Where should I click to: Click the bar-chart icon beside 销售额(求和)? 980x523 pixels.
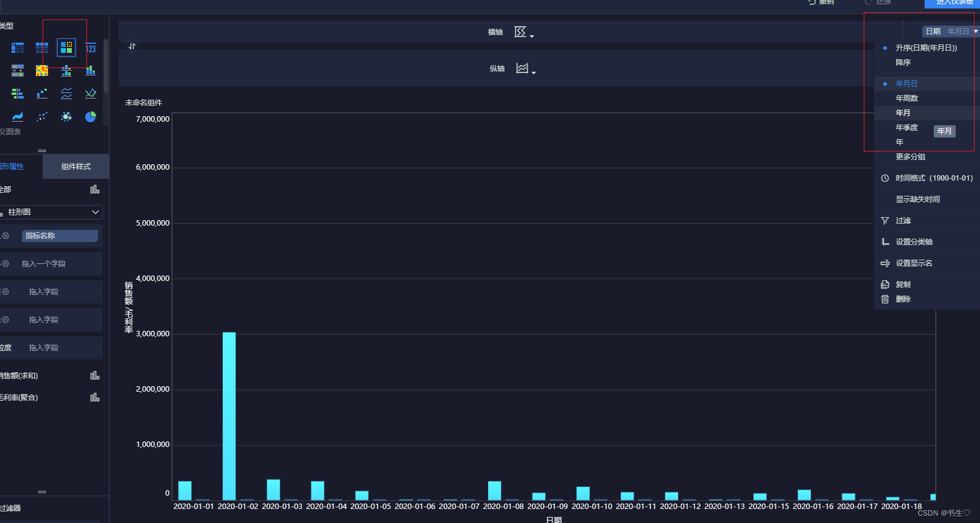point(95,376)
